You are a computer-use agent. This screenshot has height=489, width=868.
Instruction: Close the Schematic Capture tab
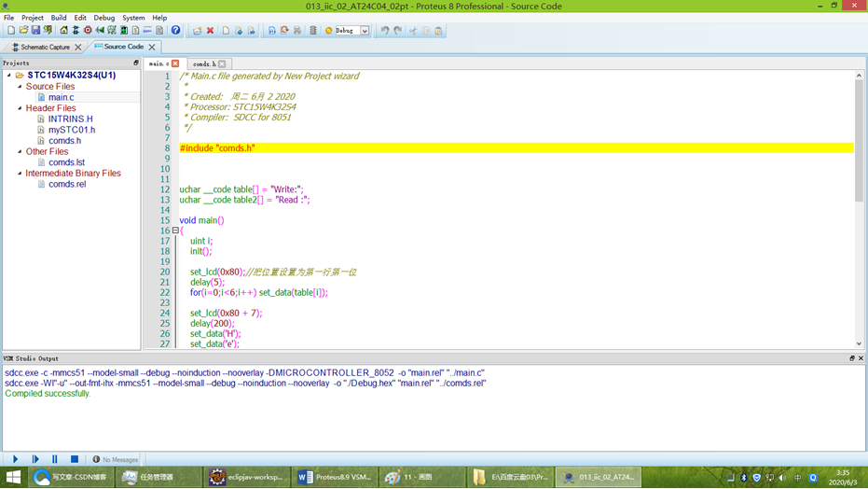tap(78, 48)
